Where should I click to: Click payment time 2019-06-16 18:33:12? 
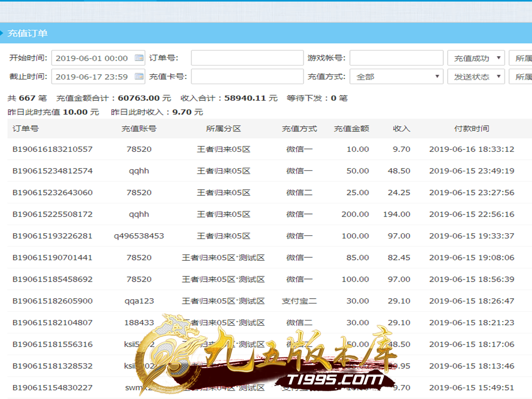click(472, 149)
